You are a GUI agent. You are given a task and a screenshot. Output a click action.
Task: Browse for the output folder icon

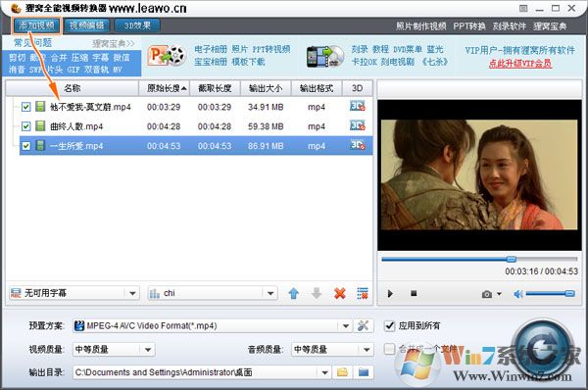[x=342, y=372]
